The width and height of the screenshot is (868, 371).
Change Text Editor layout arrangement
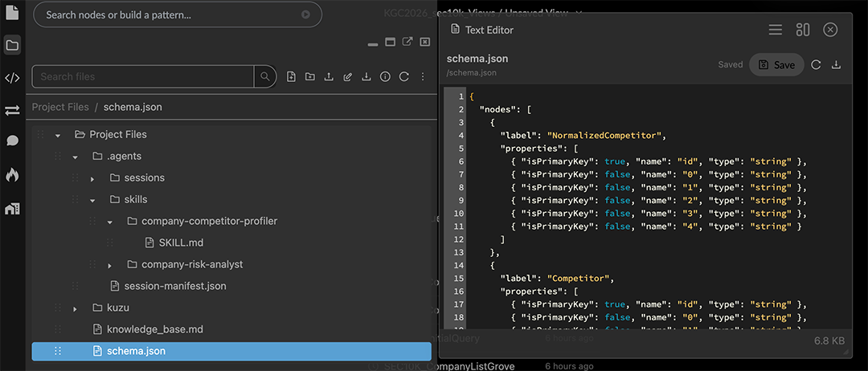[x=803, y=30]
